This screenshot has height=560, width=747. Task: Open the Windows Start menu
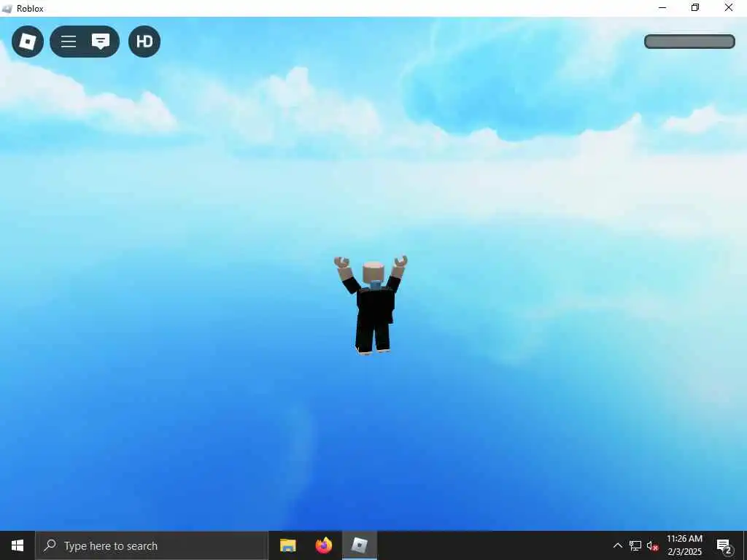(x=18, y=545)
